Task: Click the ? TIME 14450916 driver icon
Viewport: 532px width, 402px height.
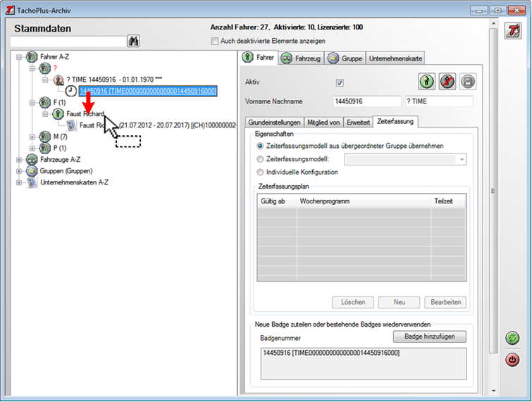Action: pos(58,80)
